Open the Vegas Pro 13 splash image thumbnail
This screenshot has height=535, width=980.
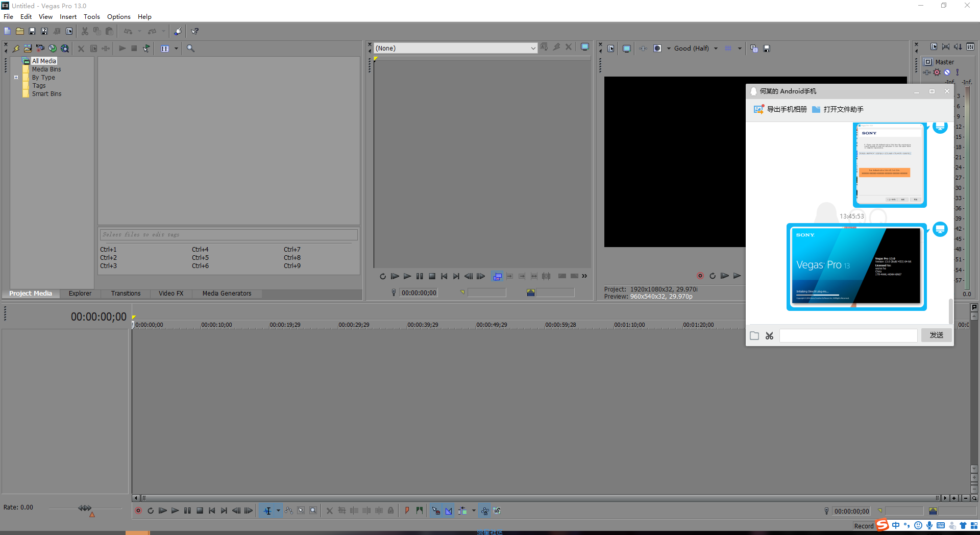pos(856,266)
